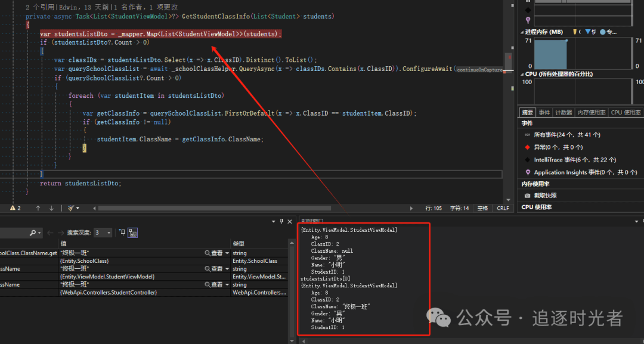Image resolution: width=644 pixels, height=344 pixels.
Task: Click the warning indicator showing 2 issues
Action: pos(15,208)
